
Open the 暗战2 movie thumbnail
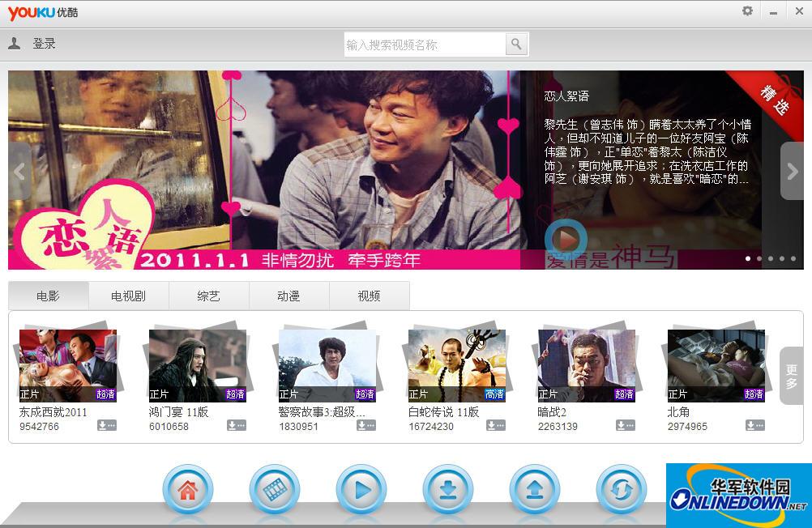(x=586, y=365)
